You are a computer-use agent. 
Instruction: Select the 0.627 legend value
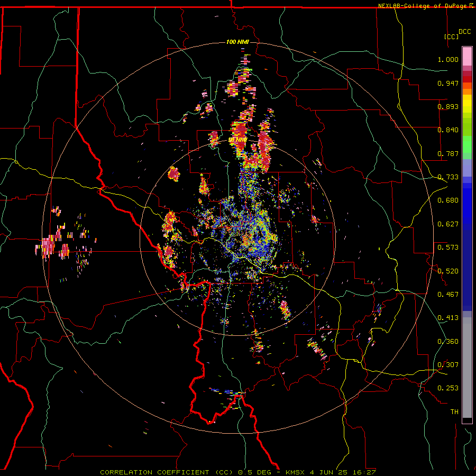(x=448, y=224)
